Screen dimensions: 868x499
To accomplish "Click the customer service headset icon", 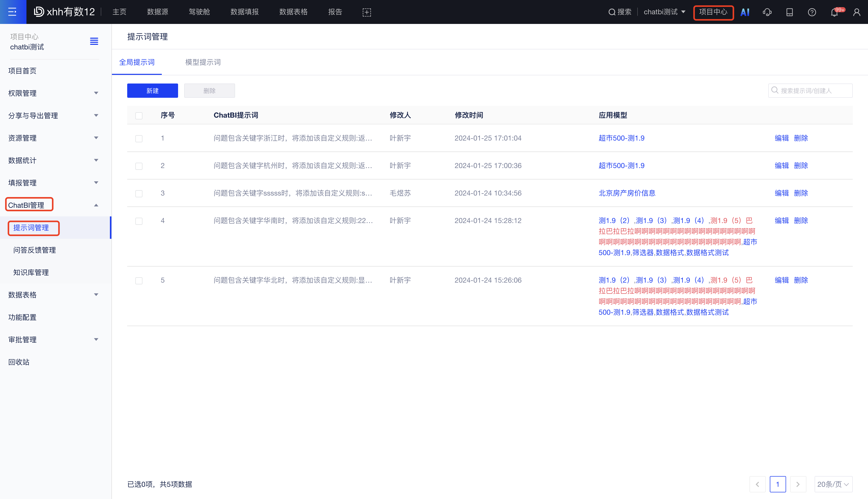I will coord(767,12).
